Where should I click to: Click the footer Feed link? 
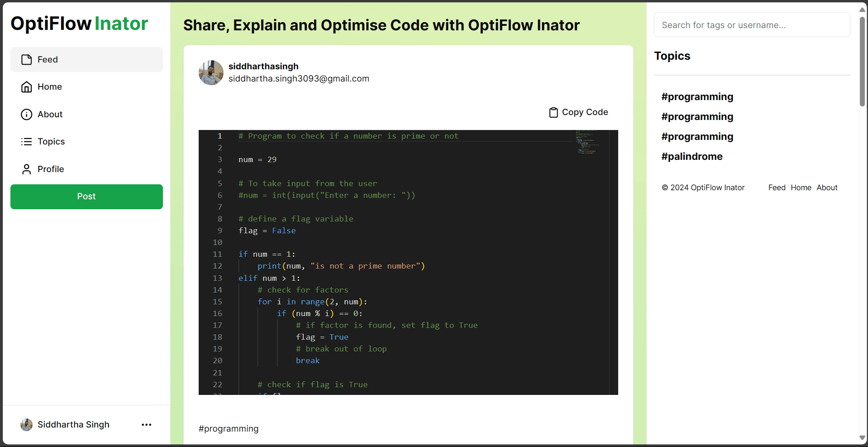tap(777, 187)
